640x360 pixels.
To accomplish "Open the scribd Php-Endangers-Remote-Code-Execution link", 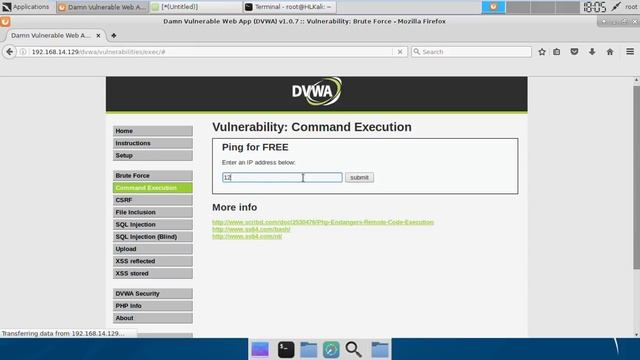I will (323, 222).
